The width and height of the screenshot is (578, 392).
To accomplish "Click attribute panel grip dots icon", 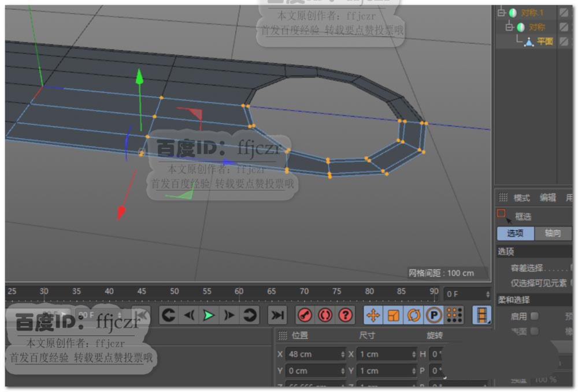I will (503, 197).
